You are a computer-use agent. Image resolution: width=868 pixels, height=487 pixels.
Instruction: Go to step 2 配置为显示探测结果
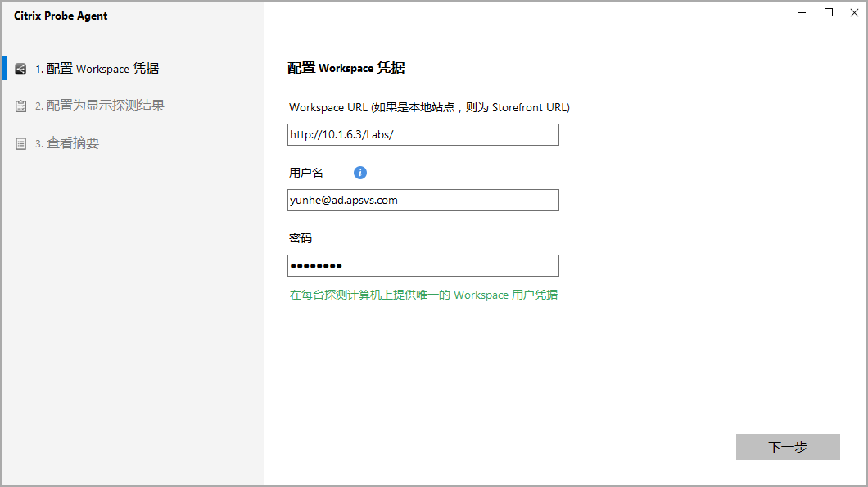point(100,106)
